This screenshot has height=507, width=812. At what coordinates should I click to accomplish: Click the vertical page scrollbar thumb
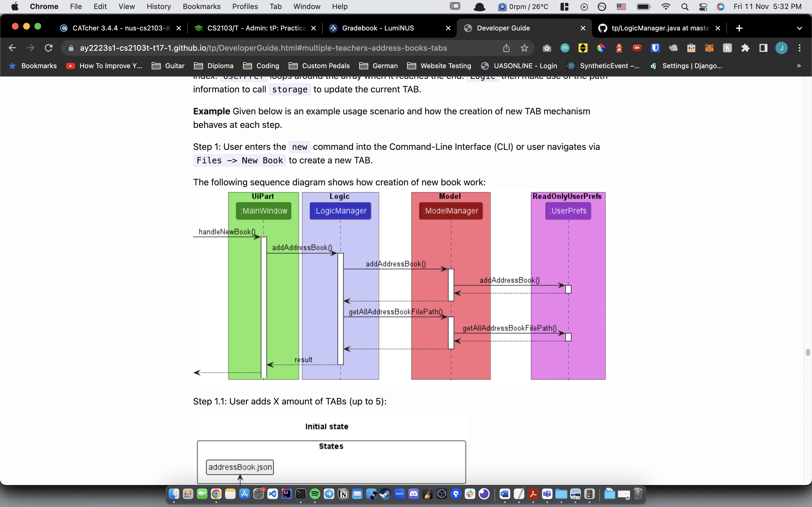pos(808,352)
